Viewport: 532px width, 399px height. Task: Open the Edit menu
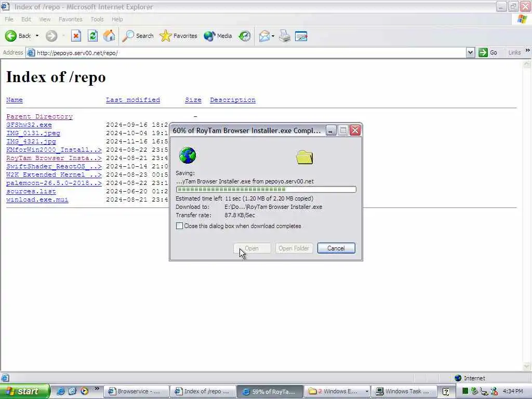point(26,19)
